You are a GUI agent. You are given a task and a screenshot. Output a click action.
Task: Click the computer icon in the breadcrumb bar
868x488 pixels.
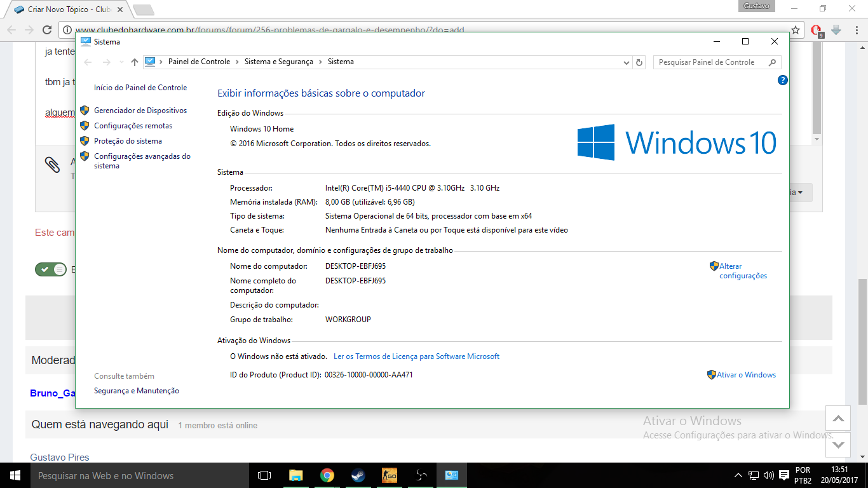[x=150, y=62]
